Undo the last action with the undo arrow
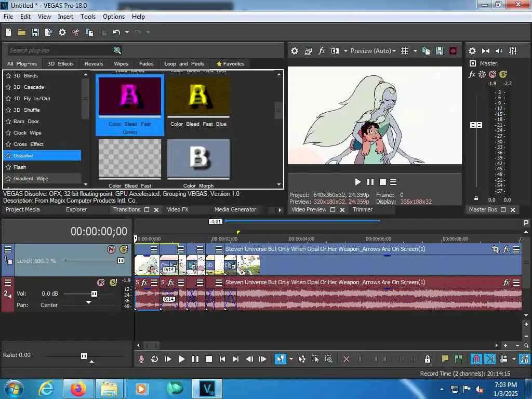Viewport: 532px width, 399px height. coord(116,32)
